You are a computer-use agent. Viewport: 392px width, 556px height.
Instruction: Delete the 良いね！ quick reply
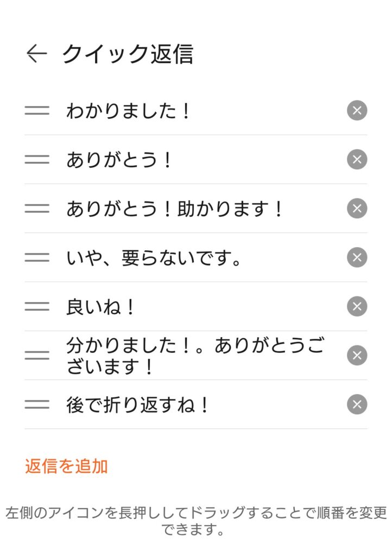pyautogui.click(x=357, y=306)
